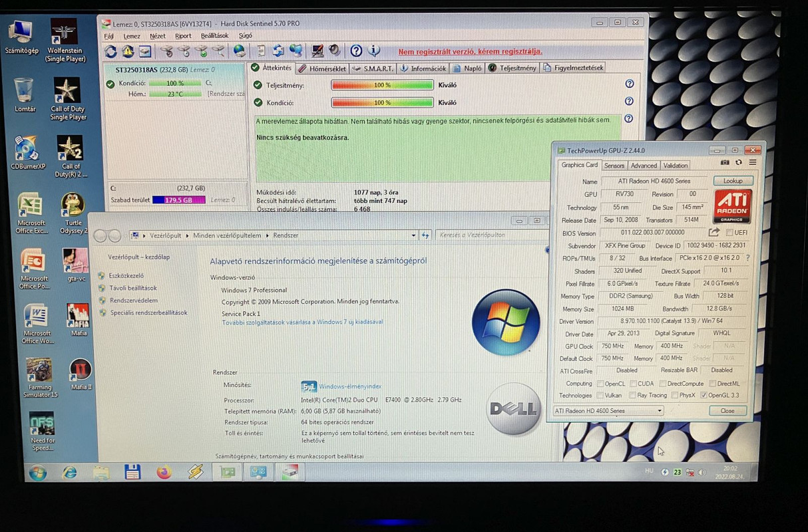Switch to the S.M.A.R.T. tab
Image resolution: width=808 pixels, height=532 pixels.
(x=373, y=68)
